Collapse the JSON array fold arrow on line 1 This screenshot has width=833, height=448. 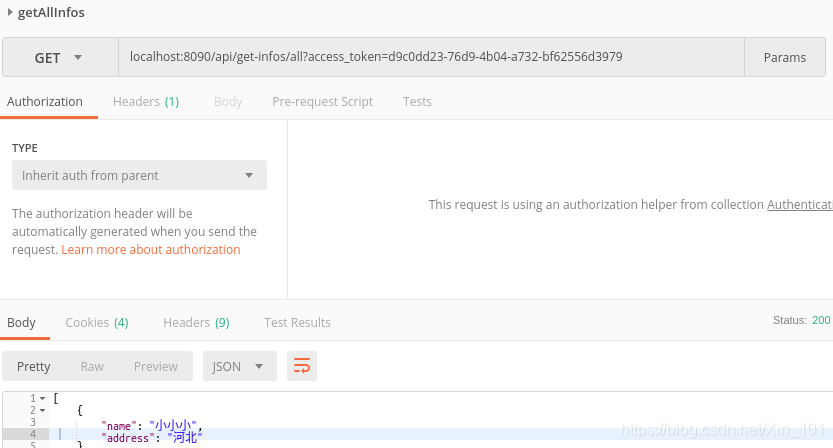tap(42, 398)
